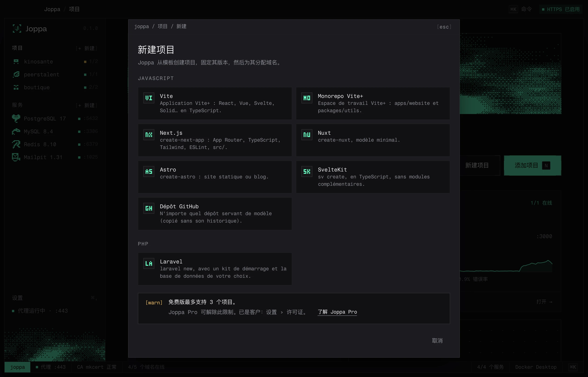588x377 pixels.
Task: Click the Astro AS template icon
Action: [x=149, y=171]
